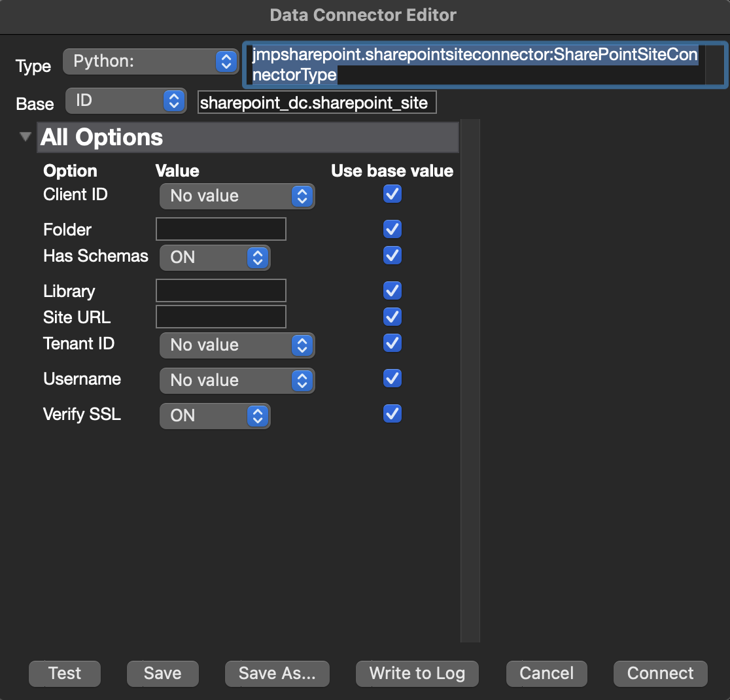The width and height of the screenshot is (730, 700).
Task: Uncheck Use base value for Site URL
Action: click(x=392, y=317)
